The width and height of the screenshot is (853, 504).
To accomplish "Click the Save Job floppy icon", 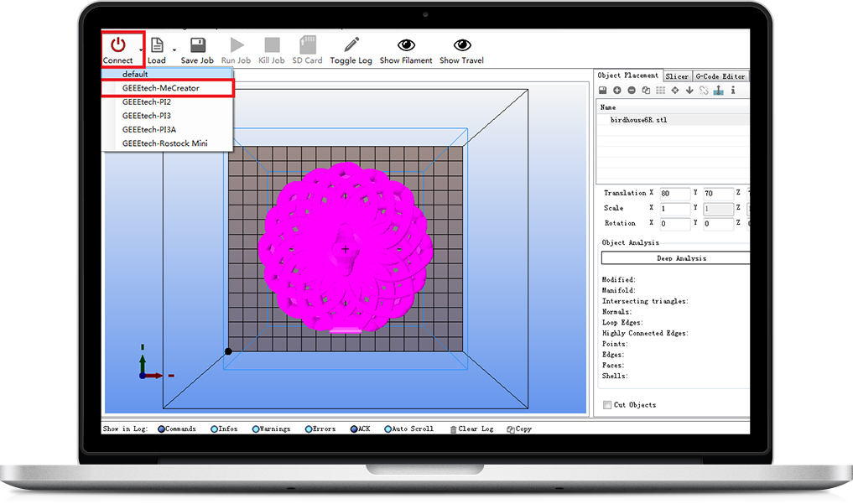I will (197, 44).
